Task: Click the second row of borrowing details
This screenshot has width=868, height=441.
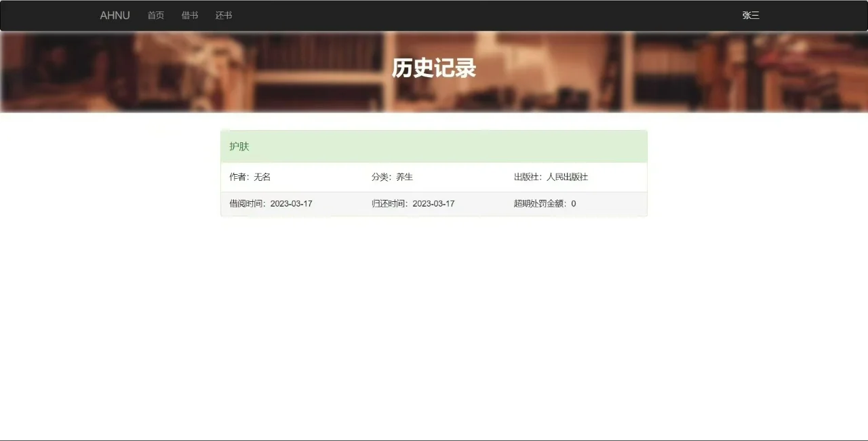Action: [x=434, y=203]
